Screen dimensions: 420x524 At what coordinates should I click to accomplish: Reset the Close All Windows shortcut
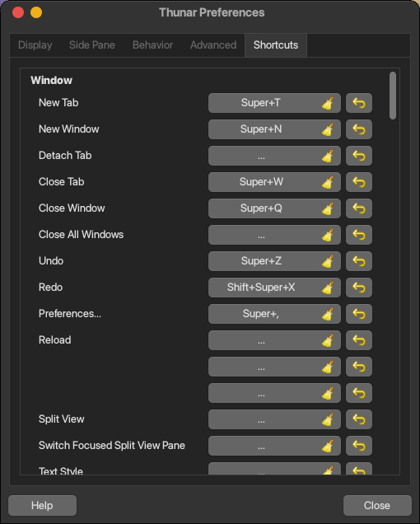tap(359, 235)
